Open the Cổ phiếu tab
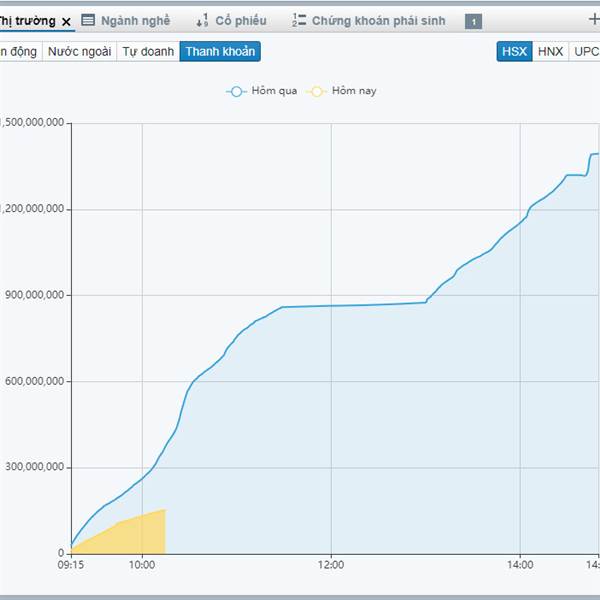This screenshot has height=600, width=600. click(x=241, y=21)
